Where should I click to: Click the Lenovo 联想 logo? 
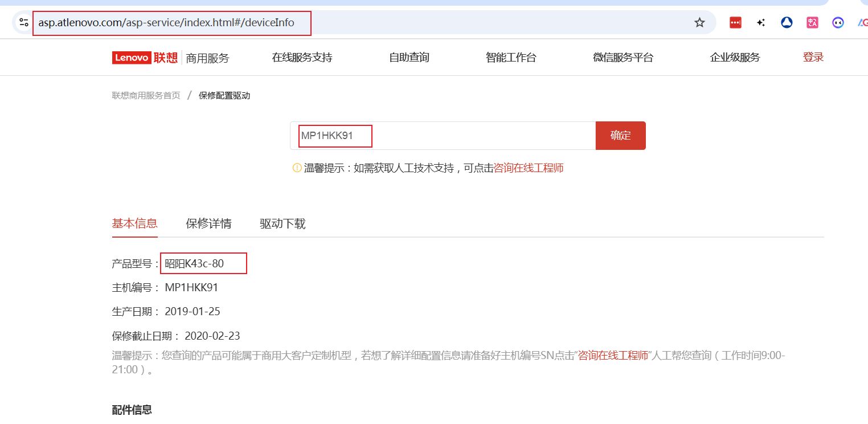point(145,58)
